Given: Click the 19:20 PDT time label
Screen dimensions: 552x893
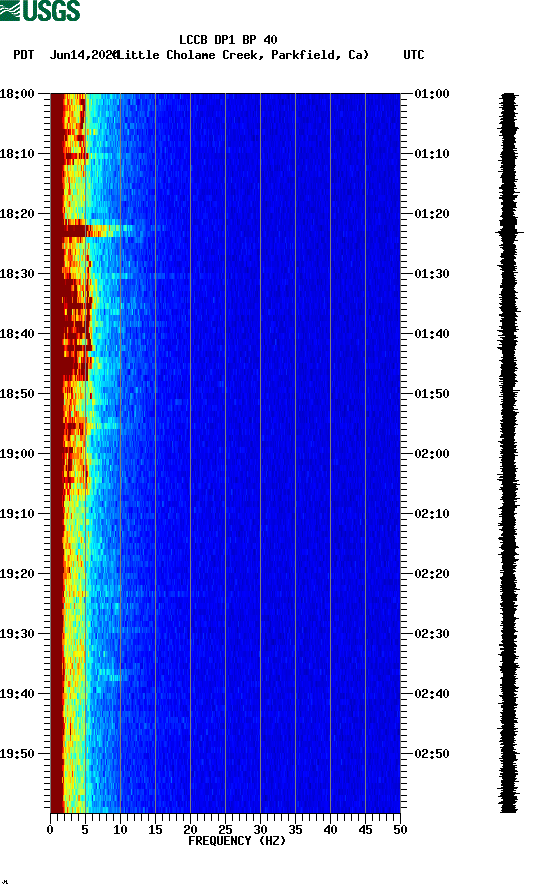Looking at the screenshot, I should pos(17,574).
